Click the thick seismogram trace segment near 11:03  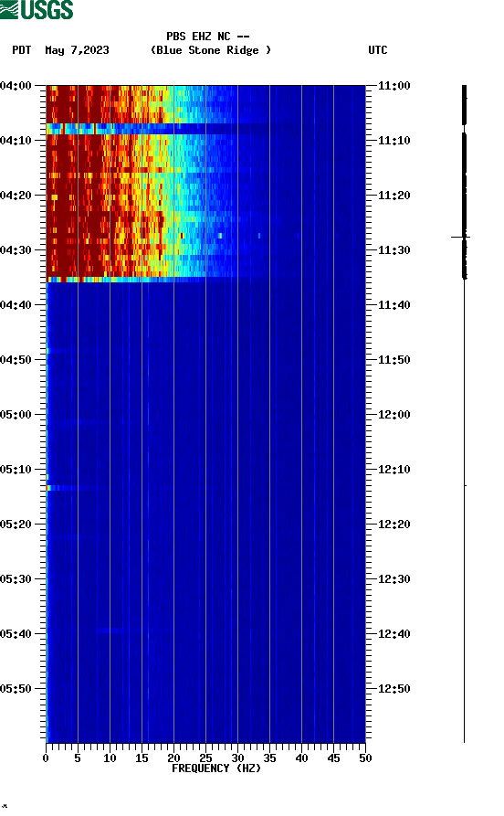(x=465, y=105)
